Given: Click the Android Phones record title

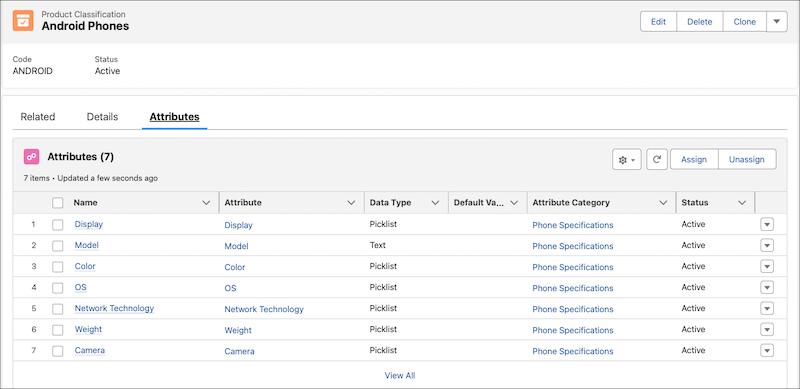Looking at the screenshot, I should (x=85, y=26).
